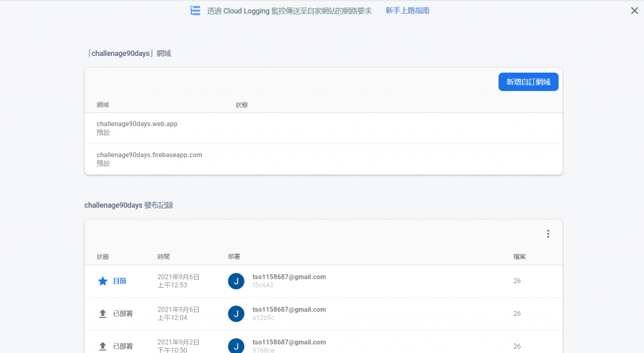Open the release history three-dot menu

pyautogui.click(x=548, y=234)
